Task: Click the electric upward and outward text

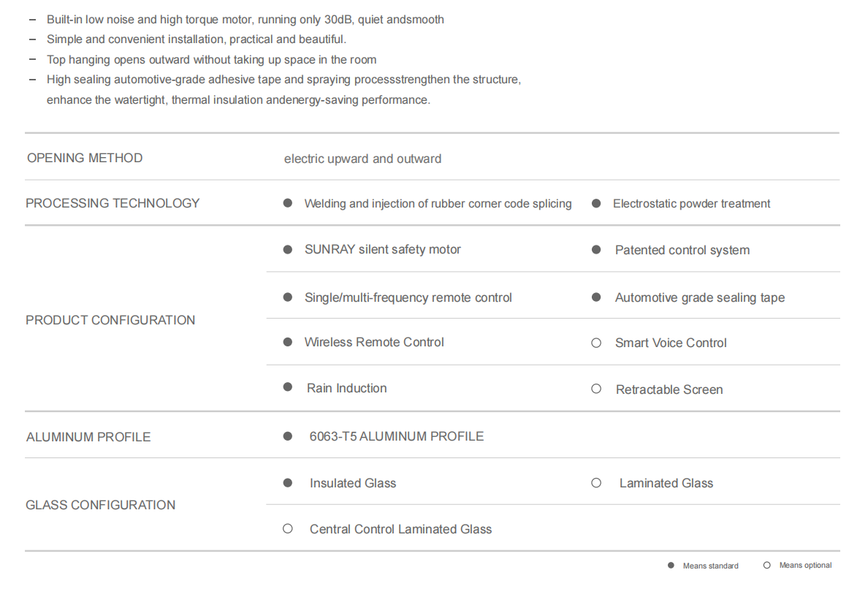Action: point(362,159)
